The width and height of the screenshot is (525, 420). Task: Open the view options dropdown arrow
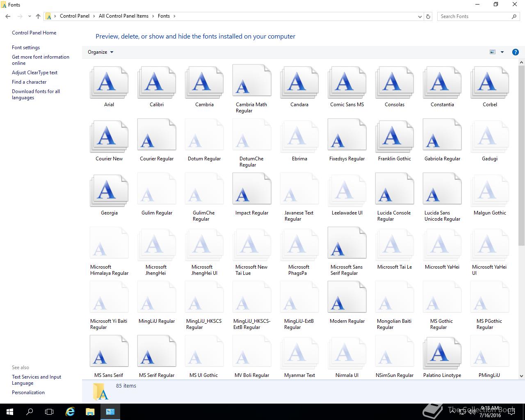click(x=502, y=52)
